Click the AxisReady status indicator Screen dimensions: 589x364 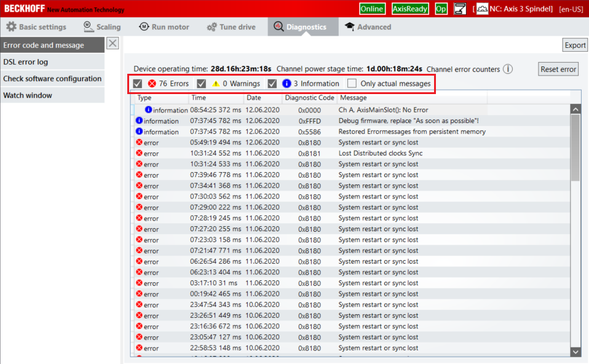coord(410,9)
